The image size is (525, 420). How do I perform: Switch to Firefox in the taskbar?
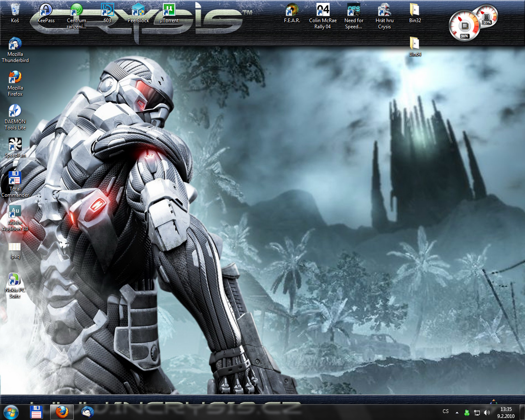click(x=62, y=411)
